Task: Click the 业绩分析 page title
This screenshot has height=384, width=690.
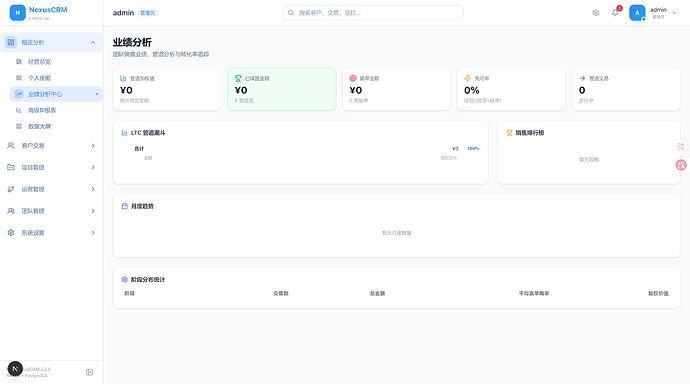Action: click(x=132, y=42)
